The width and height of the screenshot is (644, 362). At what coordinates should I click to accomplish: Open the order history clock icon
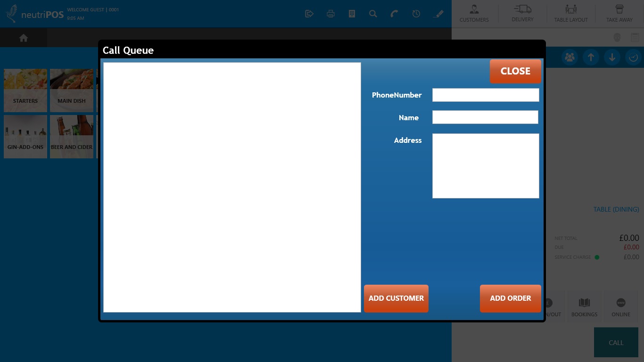pos(416,14)
